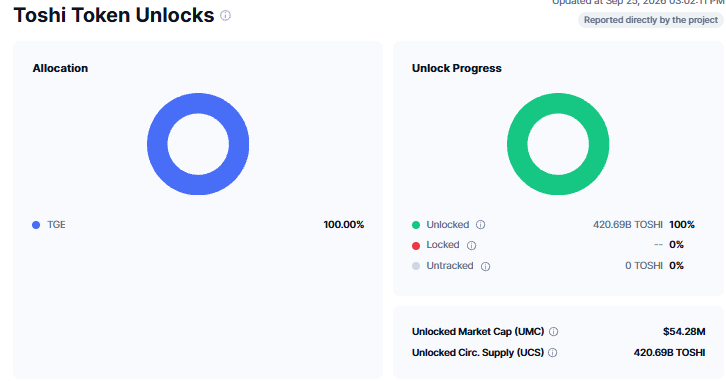
Task: Click the '0 TOSHI' Untracked amount
Action: (x=644, y=266)
